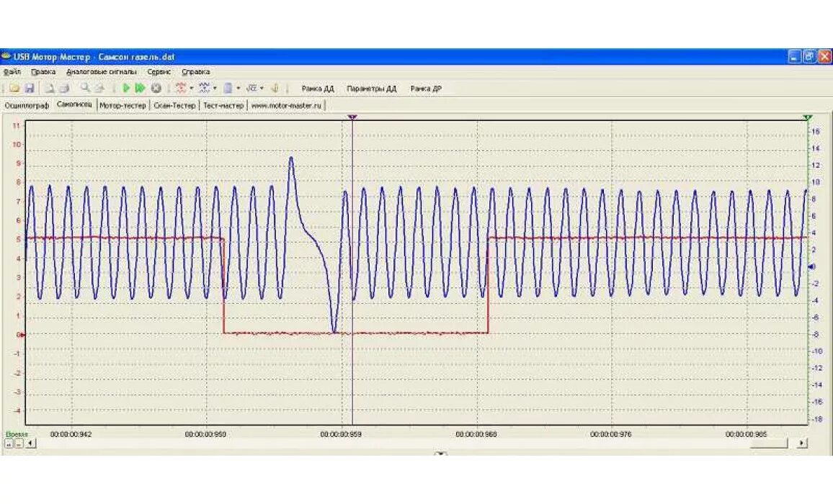Image resolution: width=833 pixels, height=504 pixels.
Task: Save recording with the floppy disk icon
Action: click(x=30, y=88)
